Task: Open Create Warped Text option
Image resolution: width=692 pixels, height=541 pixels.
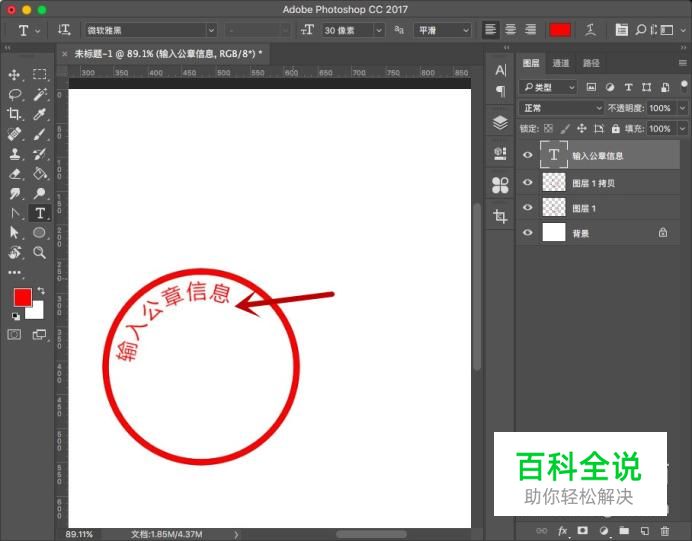Action: [x=590, y=30]
